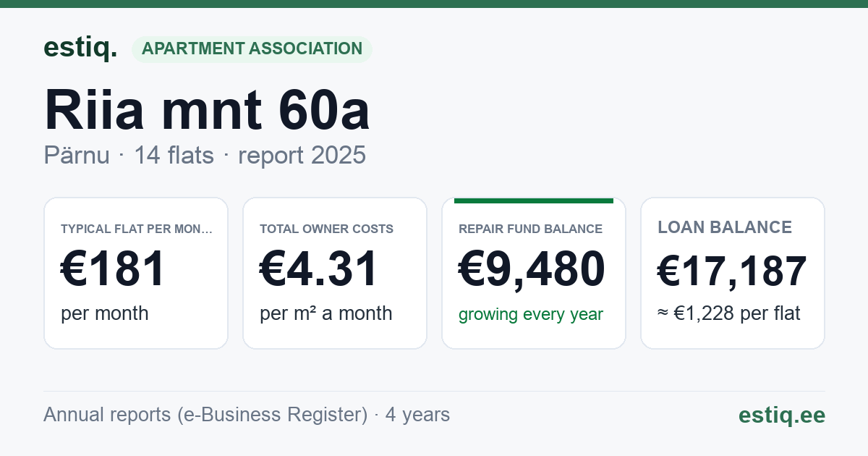Click the €4.31 value
Image resolution: width=868 pixels, height=456 pixels.
tap(319, 269)
